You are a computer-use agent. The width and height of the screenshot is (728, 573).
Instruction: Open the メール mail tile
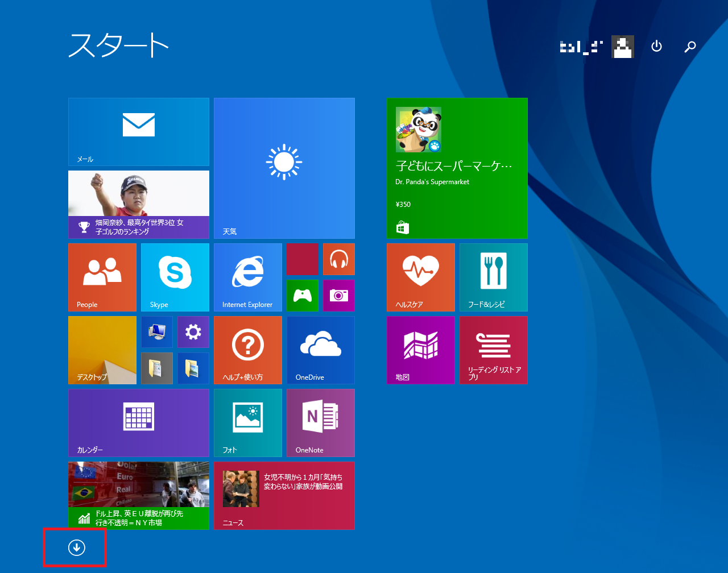click(x=139, y=132)
